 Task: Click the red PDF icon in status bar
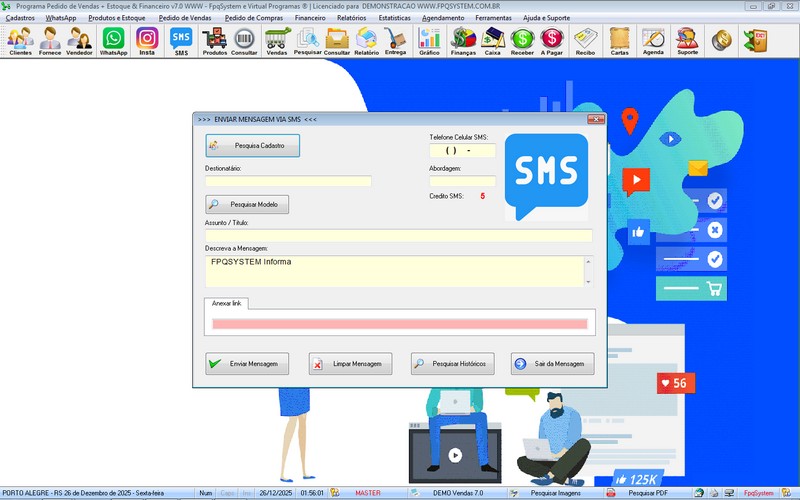pos(610,493)
